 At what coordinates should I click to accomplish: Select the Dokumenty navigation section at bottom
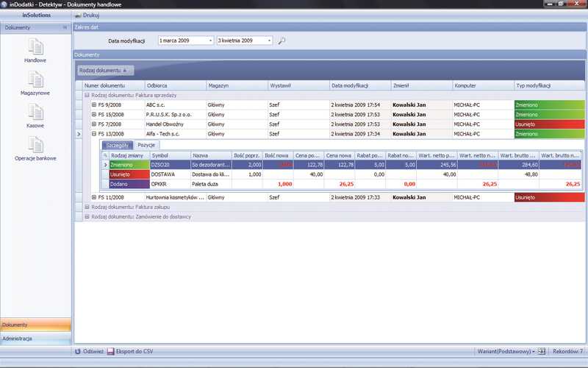click(35, 325)
